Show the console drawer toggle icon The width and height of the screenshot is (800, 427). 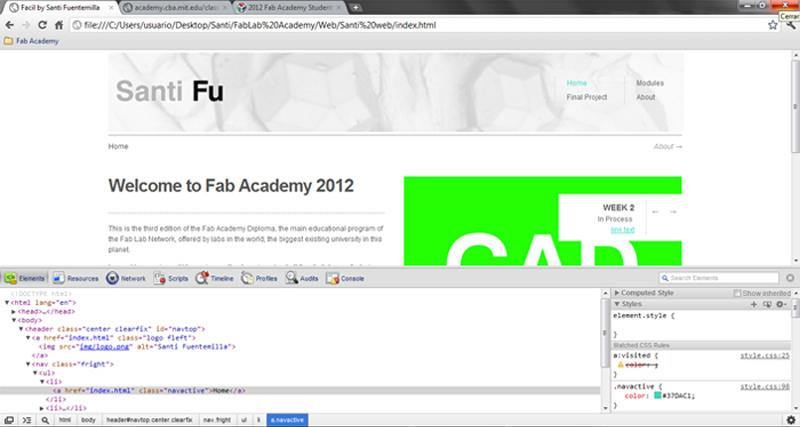pos(27,420)
